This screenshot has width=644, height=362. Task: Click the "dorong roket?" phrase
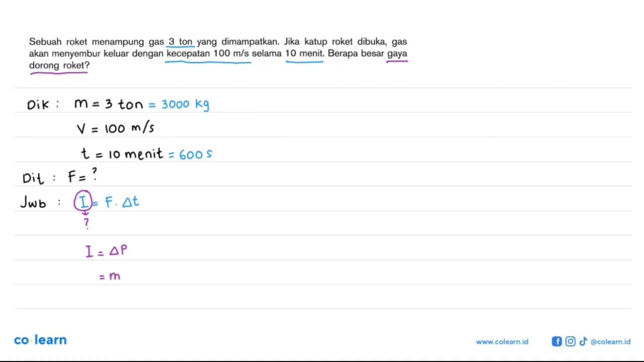pos(59,65)
